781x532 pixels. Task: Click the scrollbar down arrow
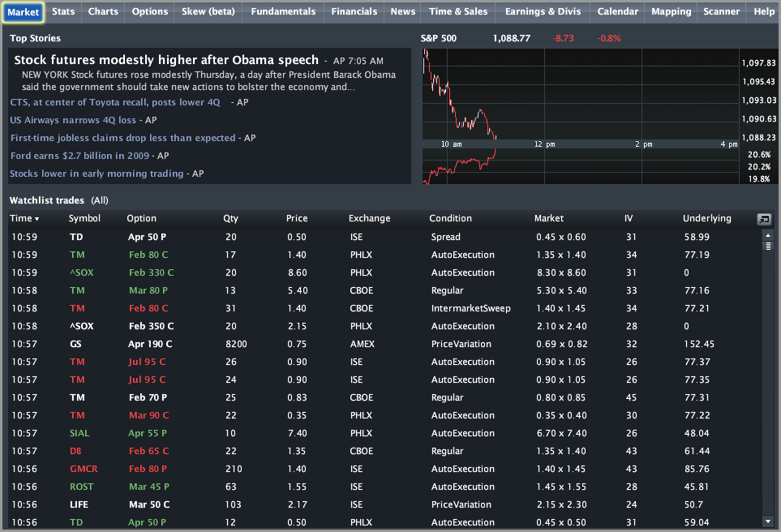click(x=767, y=521)
